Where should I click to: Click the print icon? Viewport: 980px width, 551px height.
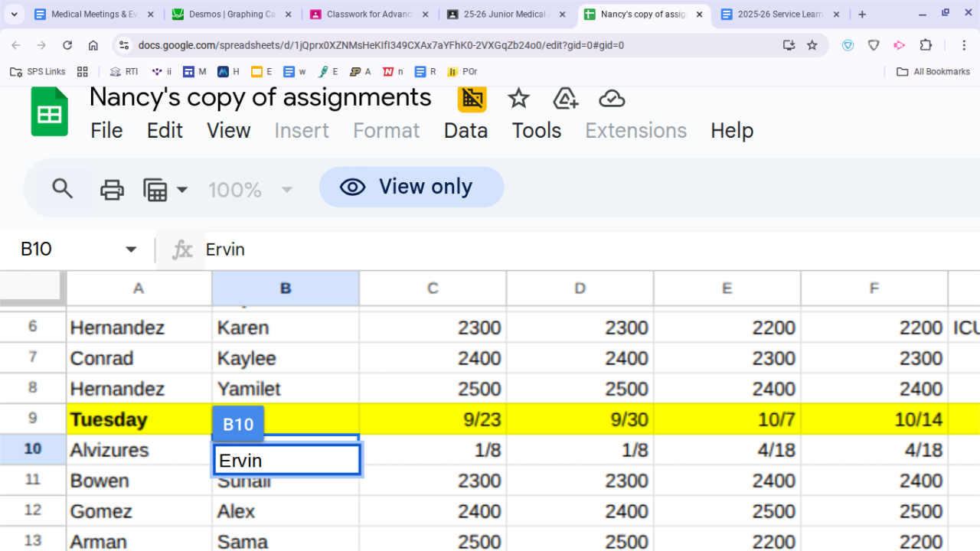(112, 189)
